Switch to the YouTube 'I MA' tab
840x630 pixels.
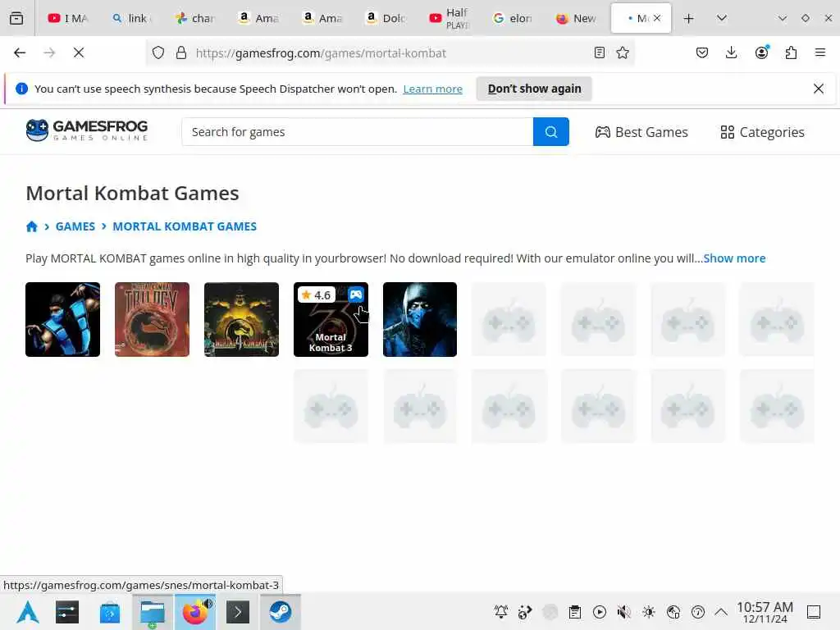click(x=67, y=18)
